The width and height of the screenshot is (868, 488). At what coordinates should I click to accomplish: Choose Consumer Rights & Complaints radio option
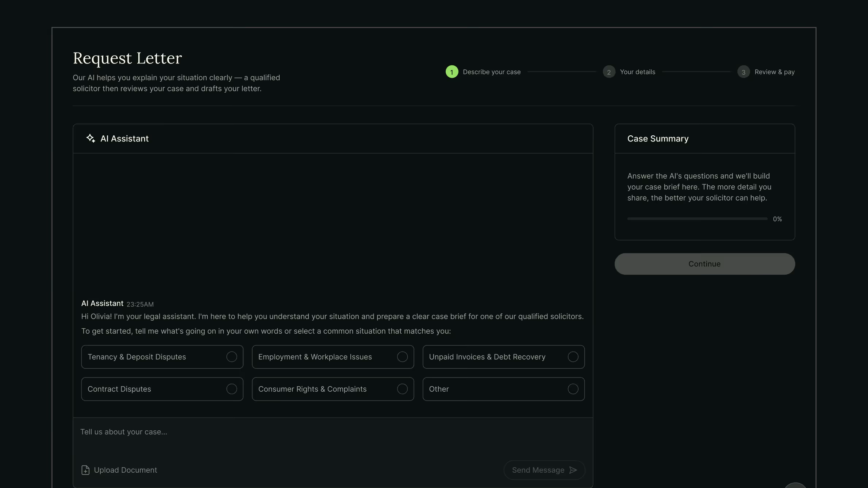402,389
